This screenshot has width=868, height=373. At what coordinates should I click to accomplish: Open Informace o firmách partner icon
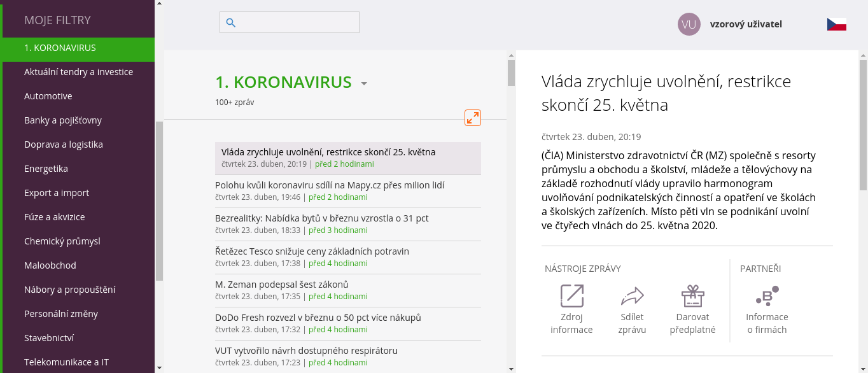point(767,296)
